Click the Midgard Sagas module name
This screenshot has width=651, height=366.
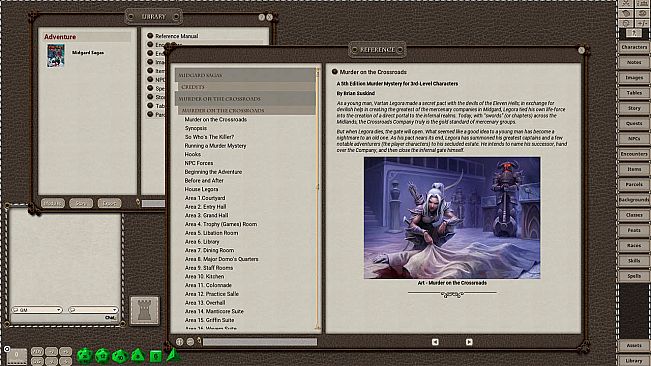coord(88,53)
